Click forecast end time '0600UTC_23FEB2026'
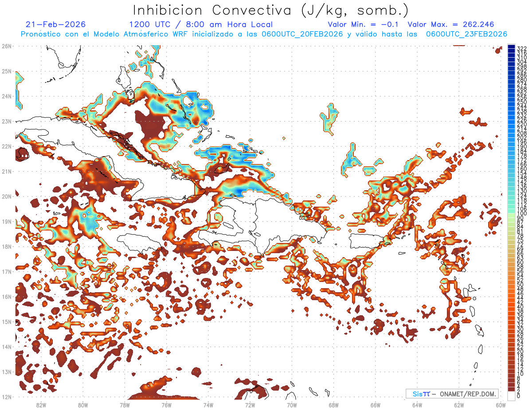532x411 pixels. [x=466, y=34]
